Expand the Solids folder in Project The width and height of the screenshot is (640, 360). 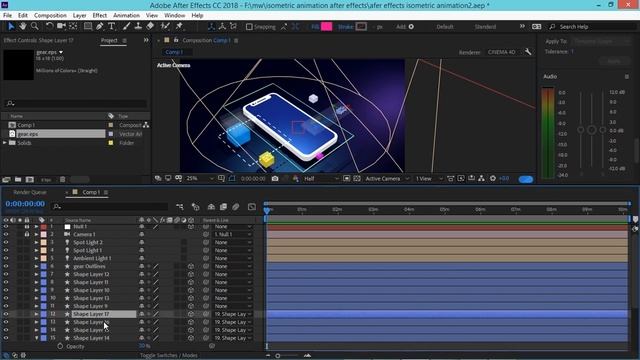[x=5, y=143]
